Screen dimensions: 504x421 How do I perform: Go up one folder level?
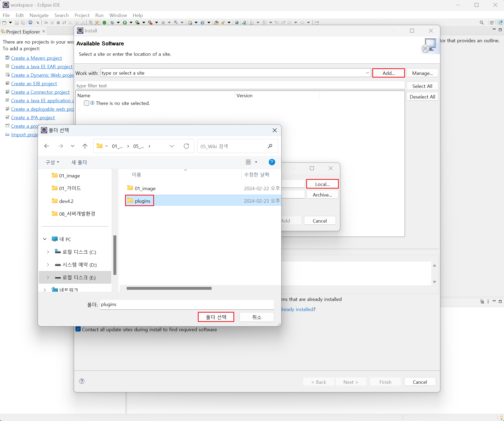click(85, 146)
